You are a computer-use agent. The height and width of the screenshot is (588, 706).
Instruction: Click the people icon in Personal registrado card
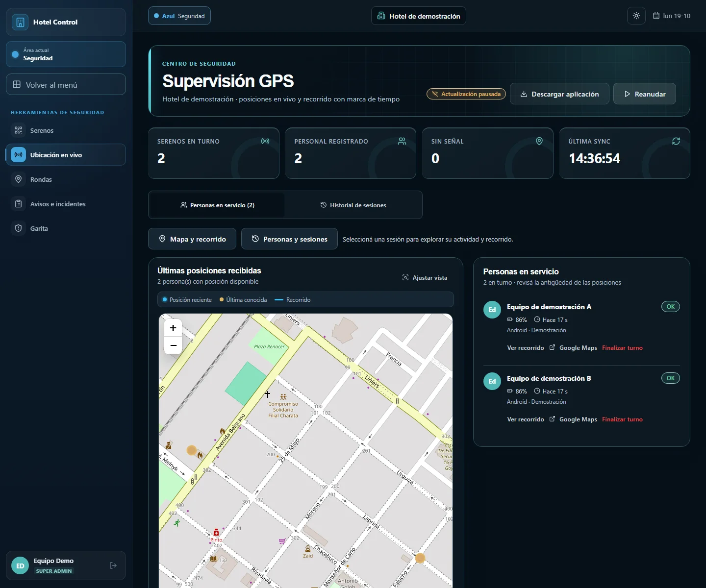click(402, 141)
